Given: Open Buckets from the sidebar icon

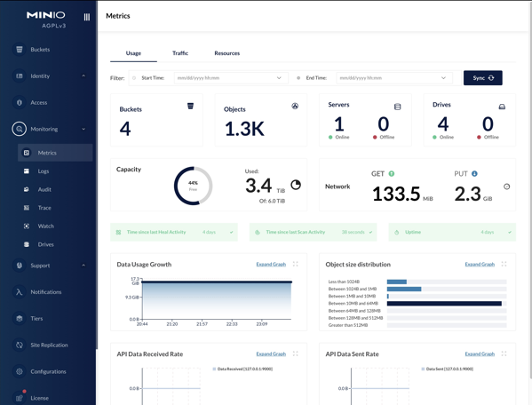Looking at the screenshot, I should (20, 50).
